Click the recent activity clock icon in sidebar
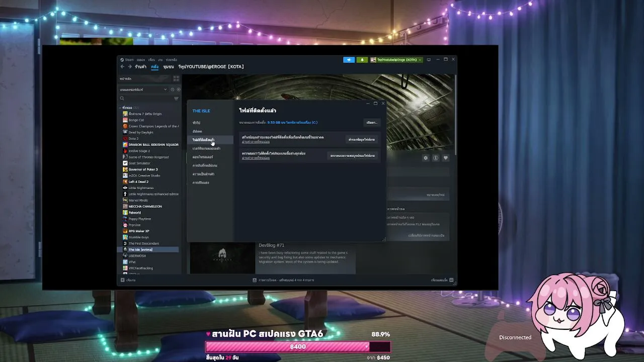Screen dimensions: 644x362 pos(172,89)
